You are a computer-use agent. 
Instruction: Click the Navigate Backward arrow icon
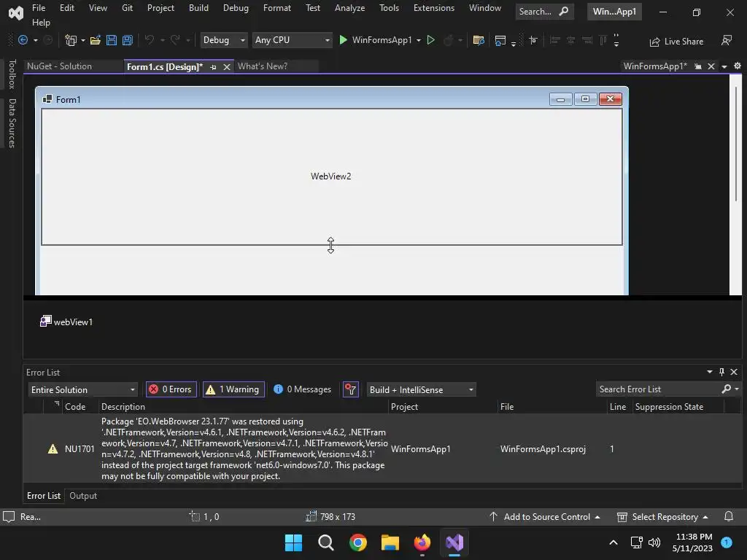click(23, 41)
